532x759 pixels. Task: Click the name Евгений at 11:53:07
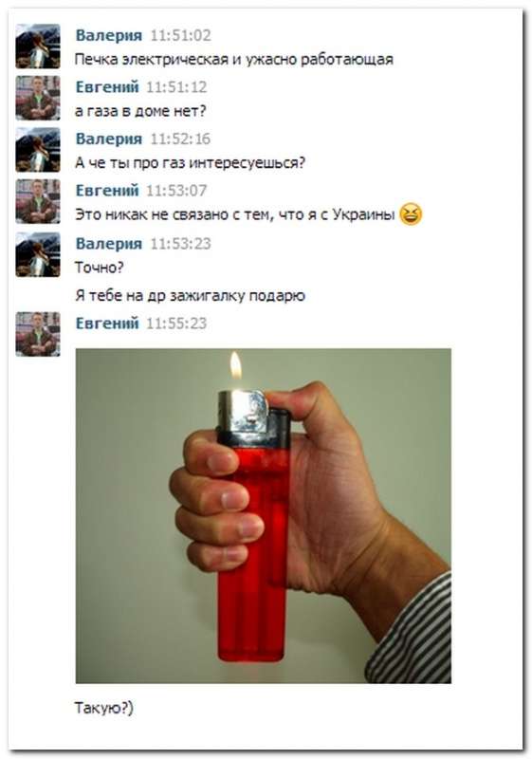[x=107, y=191]
